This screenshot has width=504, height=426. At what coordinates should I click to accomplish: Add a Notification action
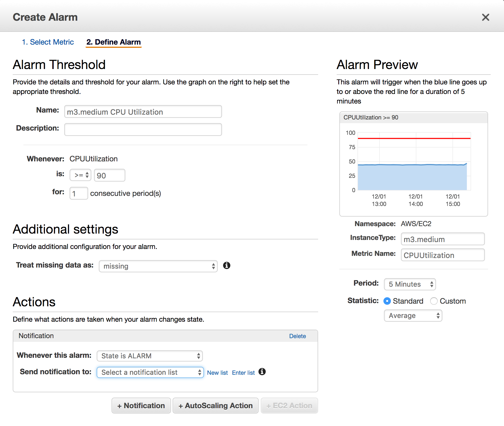(141, 405)
